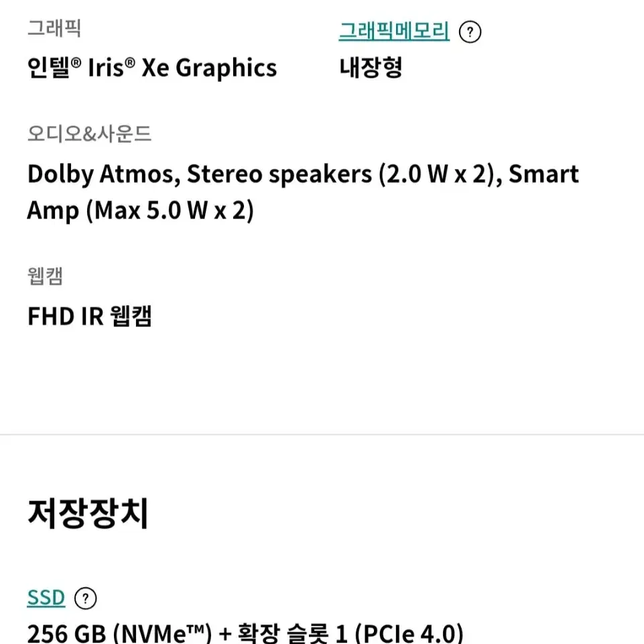Click the Xe Graphics portion of the GPU name

coord(209,68)
